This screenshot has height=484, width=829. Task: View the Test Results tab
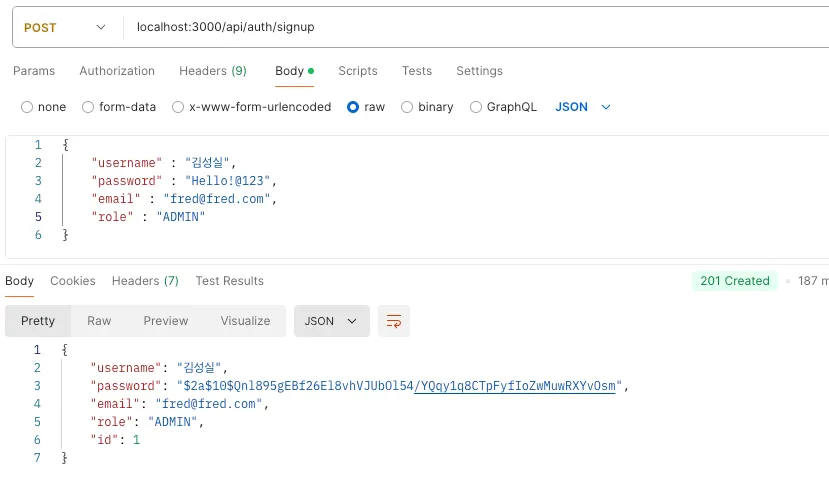[230, 281]
